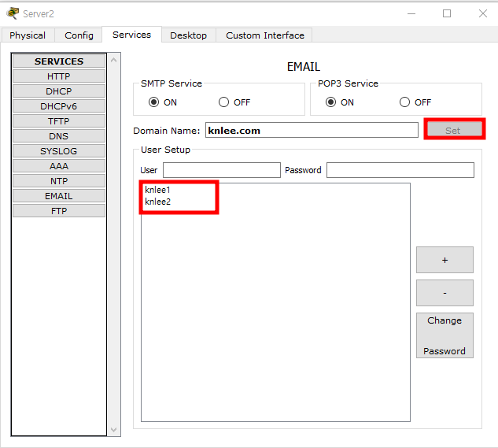Open the Desktop tab
The height and width of the screenshot is (448, 498).
[188, 35]
